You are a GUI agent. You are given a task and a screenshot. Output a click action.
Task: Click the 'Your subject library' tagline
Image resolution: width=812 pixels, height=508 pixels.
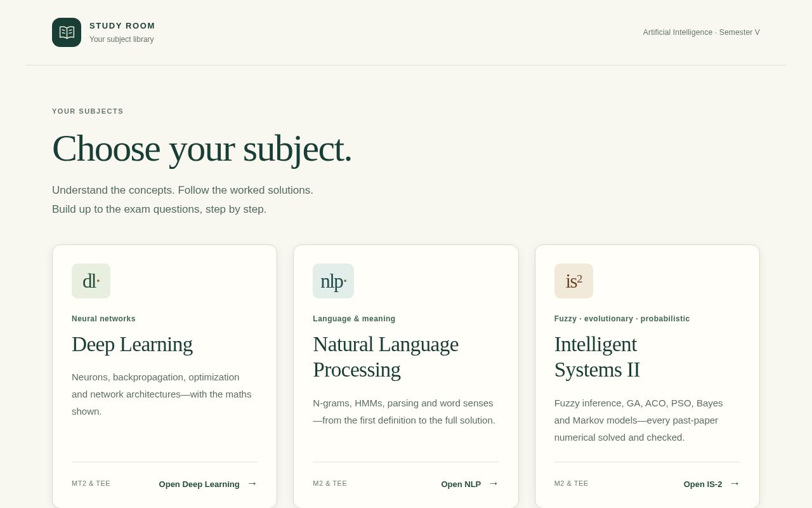(x=122, y=39)
